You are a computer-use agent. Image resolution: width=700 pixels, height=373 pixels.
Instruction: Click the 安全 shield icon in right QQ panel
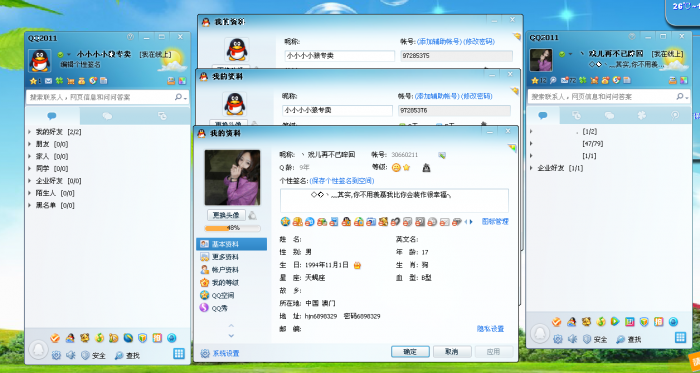pos(588,339)
